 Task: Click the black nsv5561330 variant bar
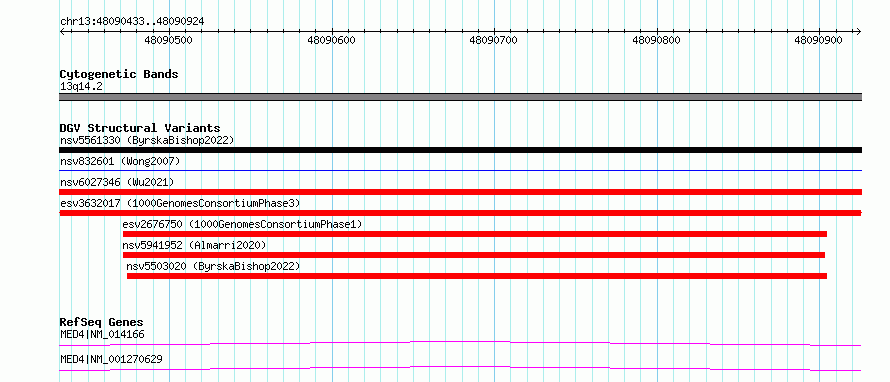[460, 150]
